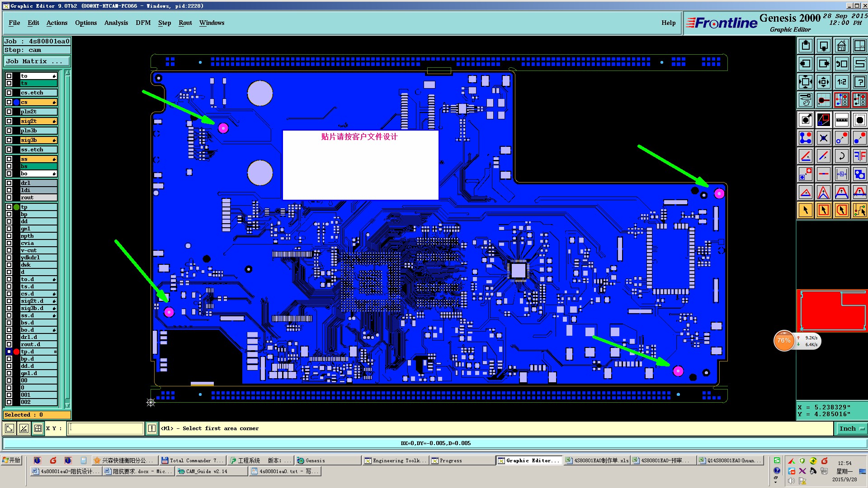This screenshot has height=488, width=868.
Task: Click the layer list scroll down arrow
Action: pos(67,405)
